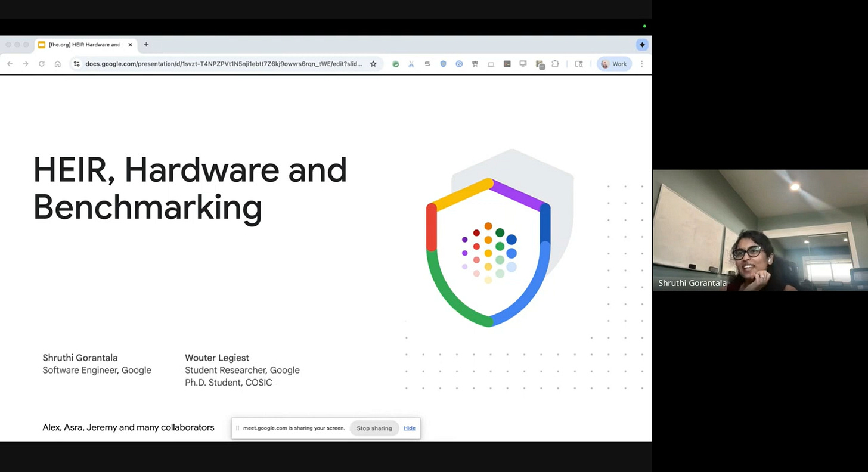Open the site information icon in address bar
The width and height of the screenshot is (868, 472).
pos(76,64)
